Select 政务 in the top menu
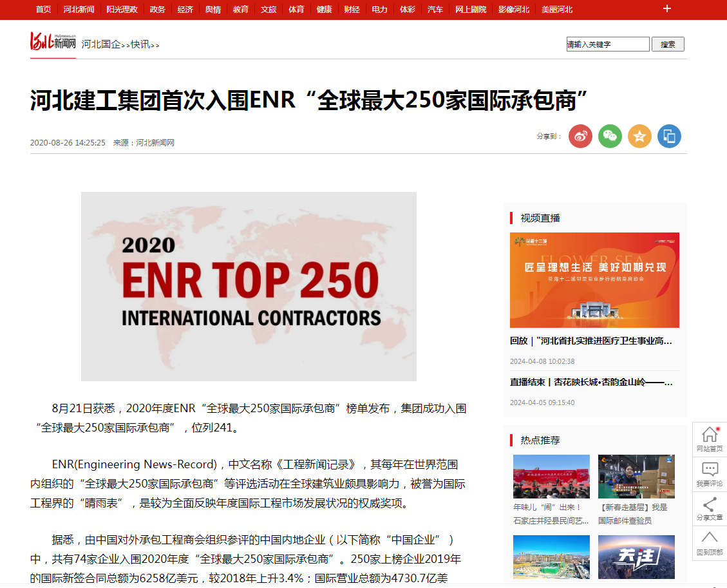 [157, 9]
